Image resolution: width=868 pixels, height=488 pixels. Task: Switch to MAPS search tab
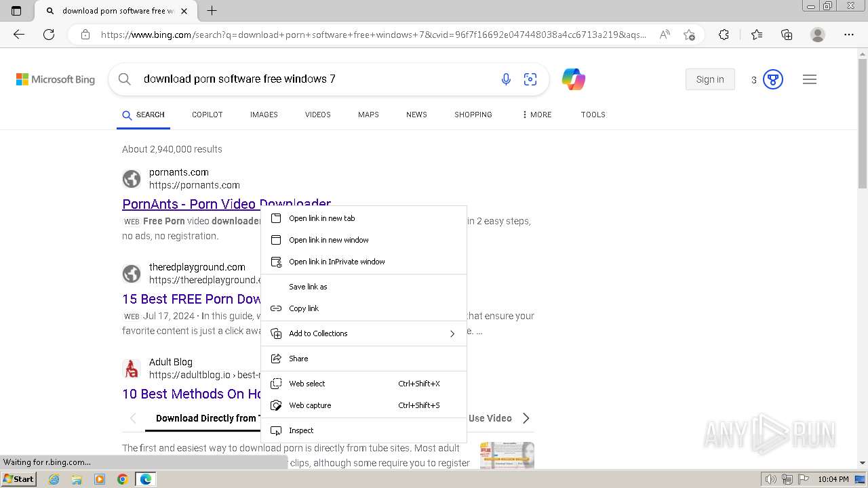point(368,115)
